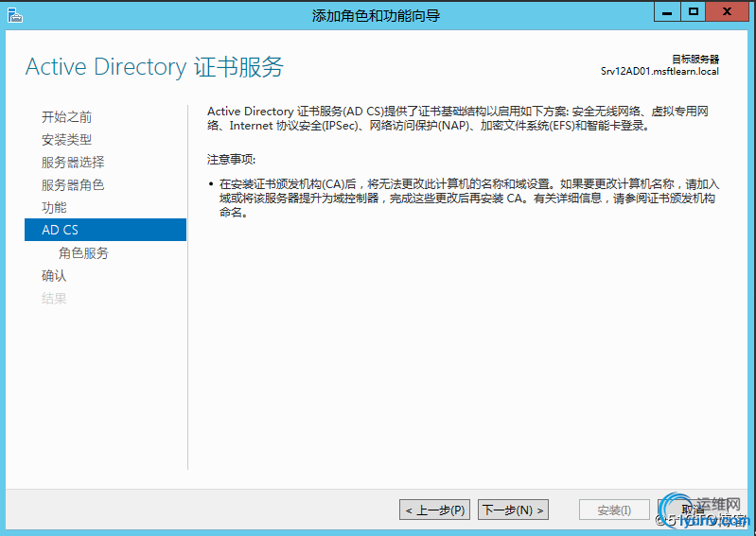Open the 角色服务 sub-step
Image resolution: width=756 pixels, height=536 pixels.
(x=84, y=252)
